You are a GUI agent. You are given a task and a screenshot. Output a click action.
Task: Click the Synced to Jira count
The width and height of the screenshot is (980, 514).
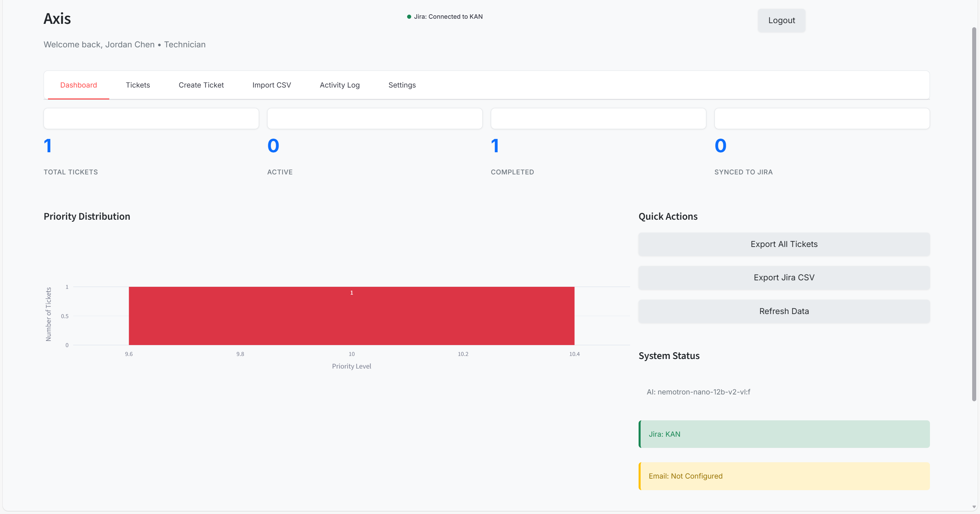pyautogui.click(x=720, y=146)
